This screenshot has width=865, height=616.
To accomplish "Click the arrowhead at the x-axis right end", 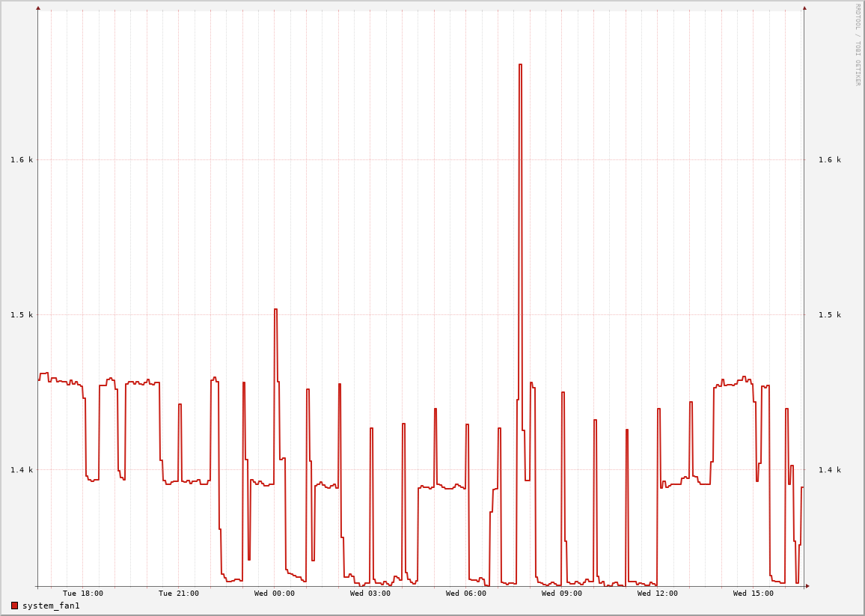I will (x=807, y=586).
